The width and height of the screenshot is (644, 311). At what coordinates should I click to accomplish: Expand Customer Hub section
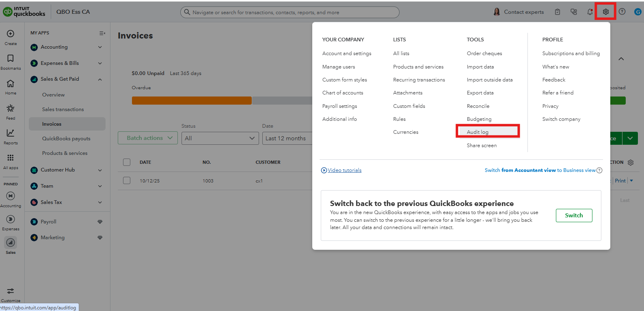click(x=100, y=170)
